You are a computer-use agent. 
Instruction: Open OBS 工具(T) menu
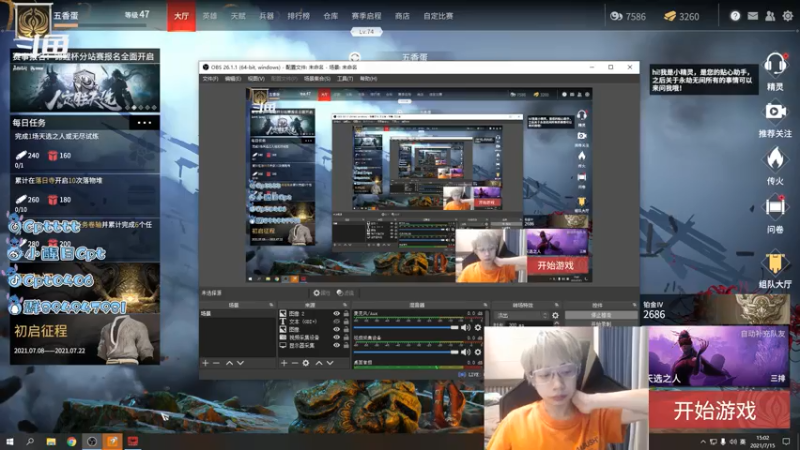coord(345,79)
